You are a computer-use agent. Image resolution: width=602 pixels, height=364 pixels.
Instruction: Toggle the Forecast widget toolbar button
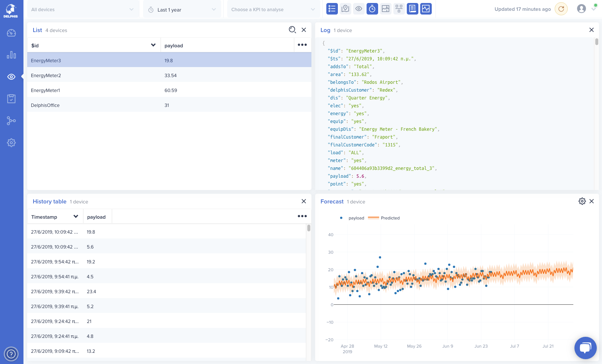[426, 9]
